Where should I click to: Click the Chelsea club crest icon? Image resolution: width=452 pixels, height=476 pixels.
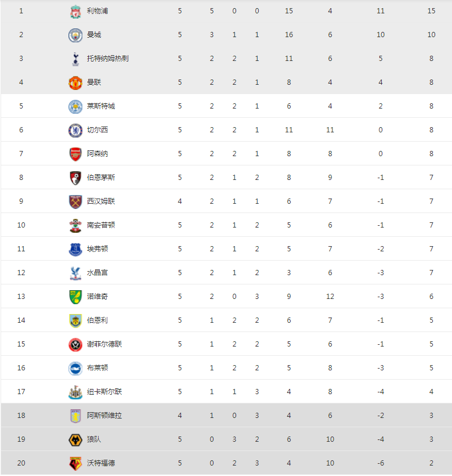click(x=75, y=130)
